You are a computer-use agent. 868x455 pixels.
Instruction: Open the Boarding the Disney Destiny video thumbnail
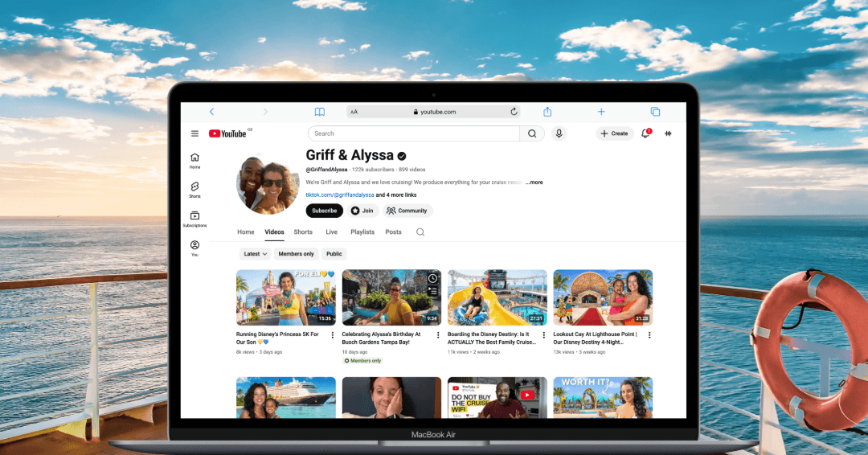pos(497,297)
